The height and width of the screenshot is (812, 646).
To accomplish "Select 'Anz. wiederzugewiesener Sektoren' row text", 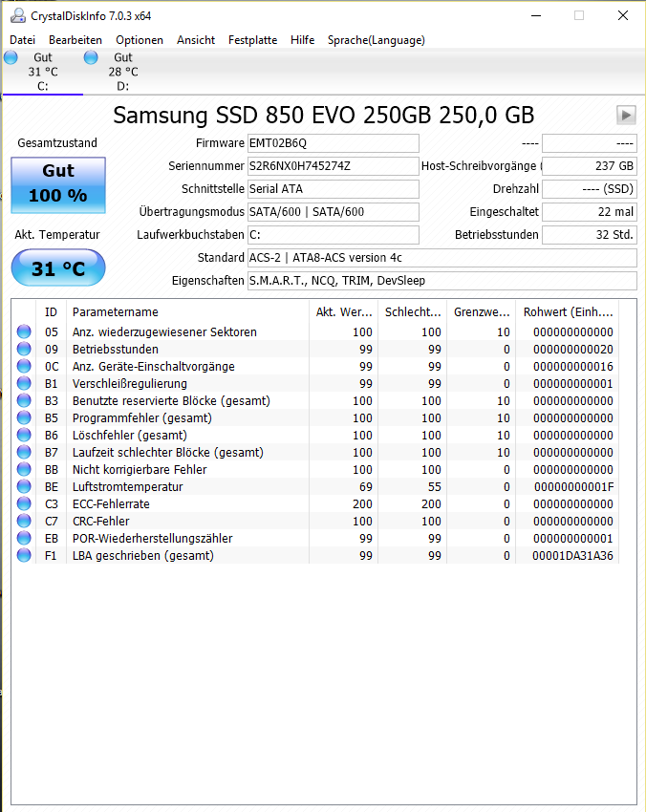I will (x=164, y=331).
